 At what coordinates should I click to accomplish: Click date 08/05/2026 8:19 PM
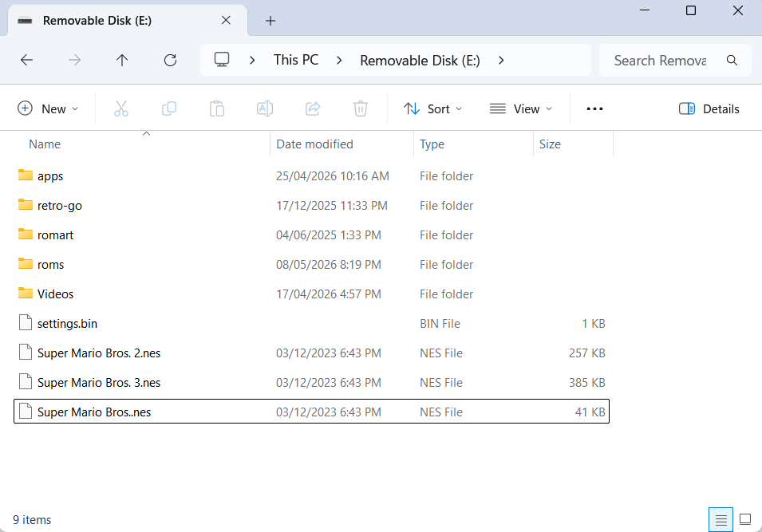329,265
